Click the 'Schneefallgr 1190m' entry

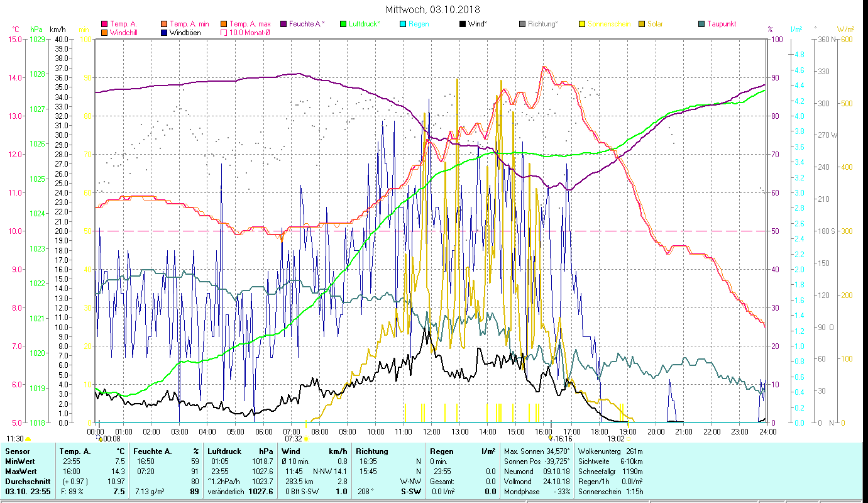pyautogui.click(x=610, y=472)
